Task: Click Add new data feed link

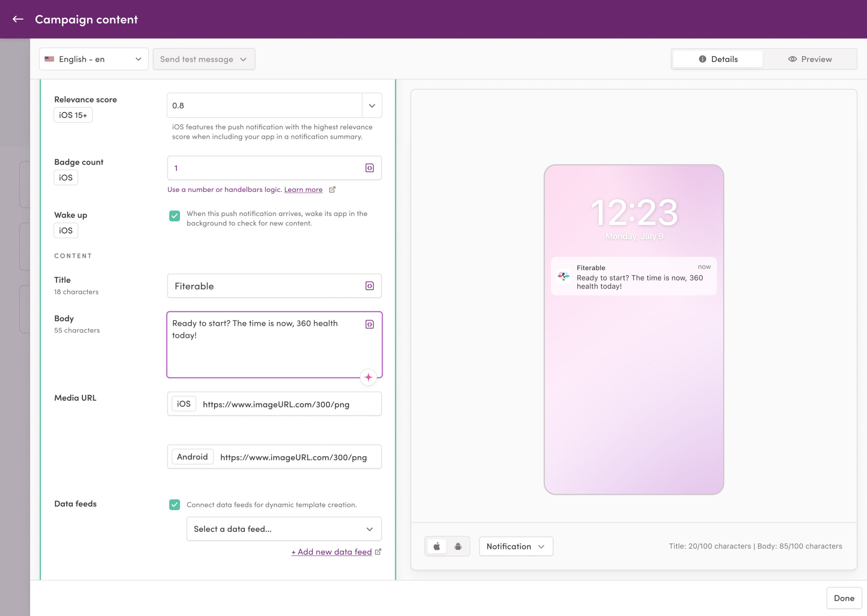Action: point(332,551)
